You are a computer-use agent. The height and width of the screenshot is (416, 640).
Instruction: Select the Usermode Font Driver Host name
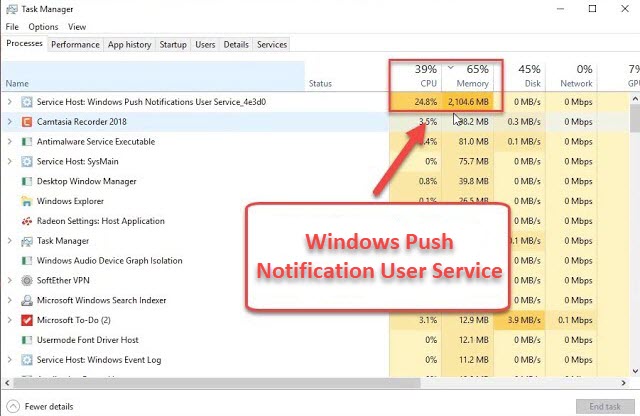coord(88,340)
